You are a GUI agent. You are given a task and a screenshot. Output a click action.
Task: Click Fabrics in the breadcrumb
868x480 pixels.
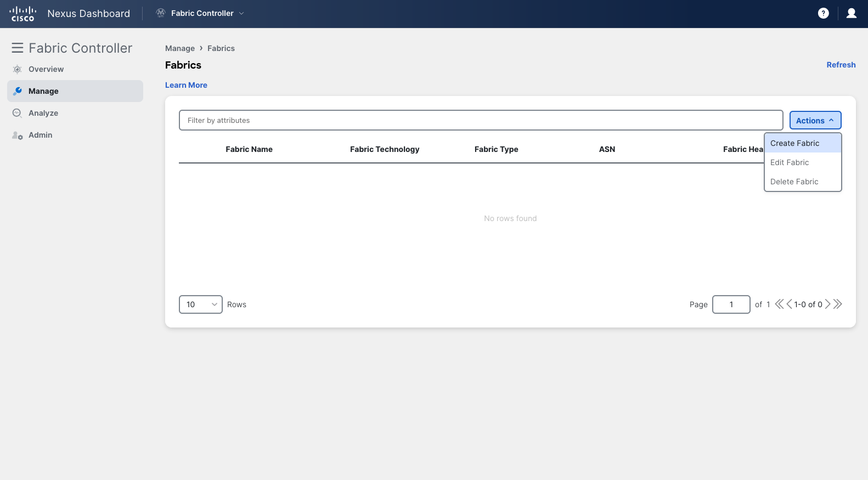(221, 48)
